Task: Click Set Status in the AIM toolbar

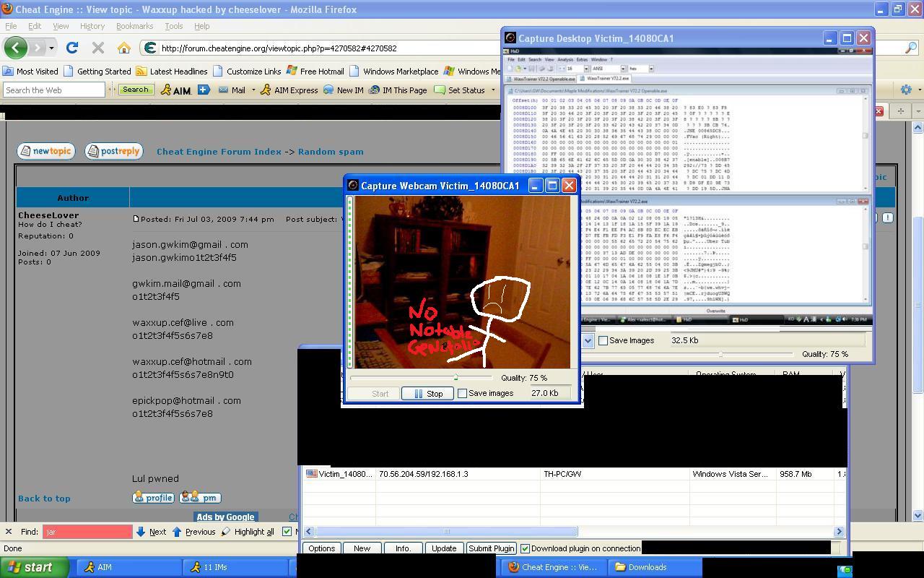Action: [459, 90]
